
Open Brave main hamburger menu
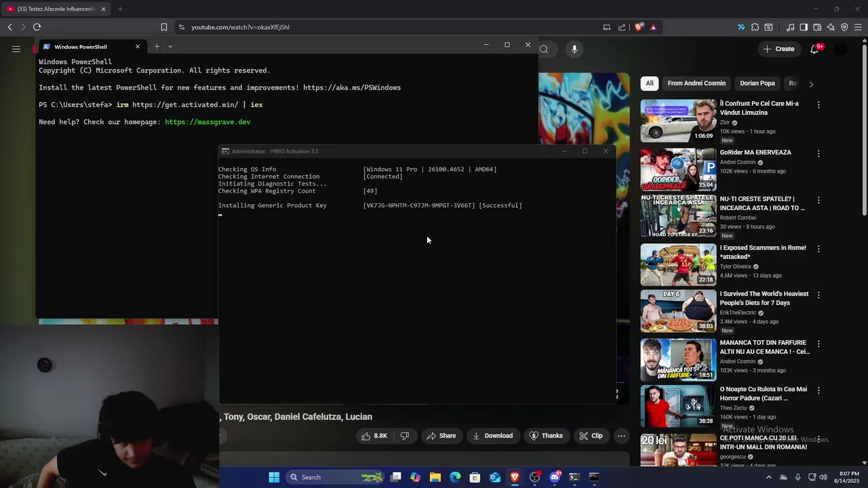(859, 27)
